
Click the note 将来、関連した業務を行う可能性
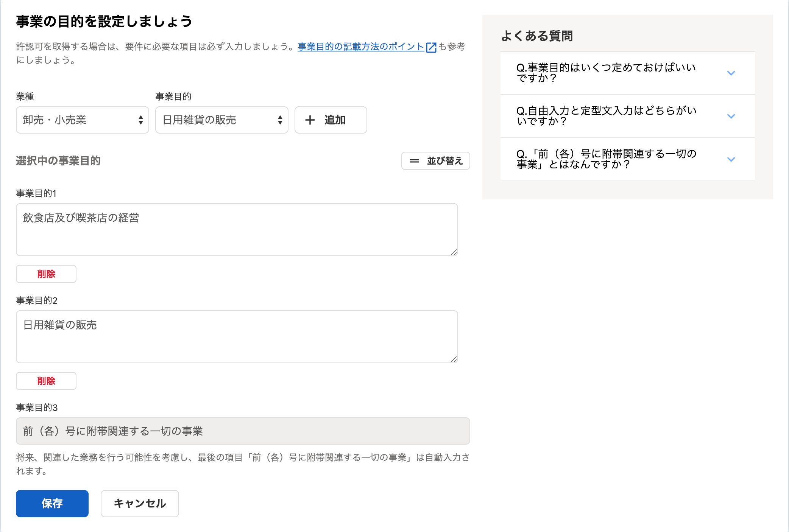(243, 464)
